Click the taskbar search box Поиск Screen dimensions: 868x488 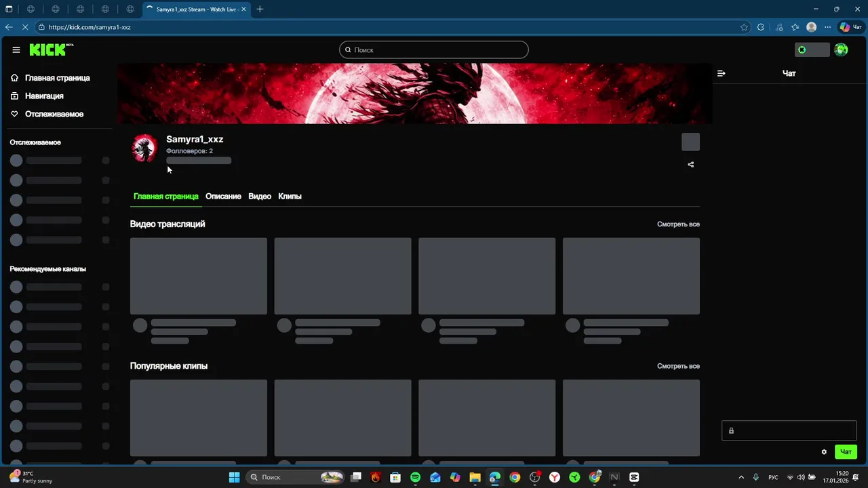coord(296,477)
